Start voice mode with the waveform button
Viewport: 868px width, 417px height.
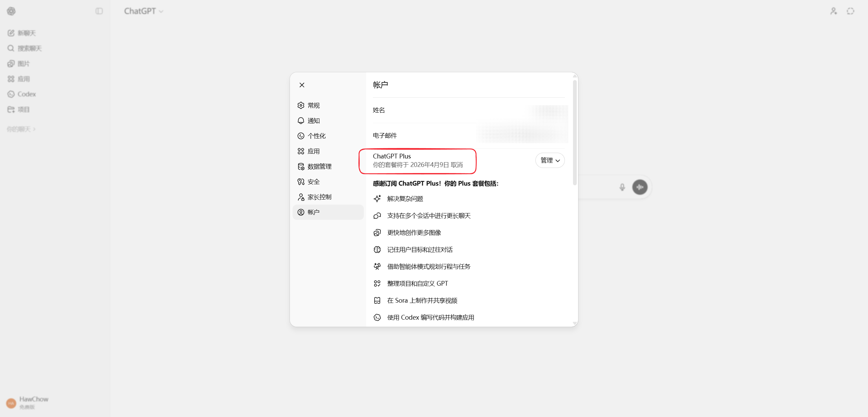click(x=640, y=187)
